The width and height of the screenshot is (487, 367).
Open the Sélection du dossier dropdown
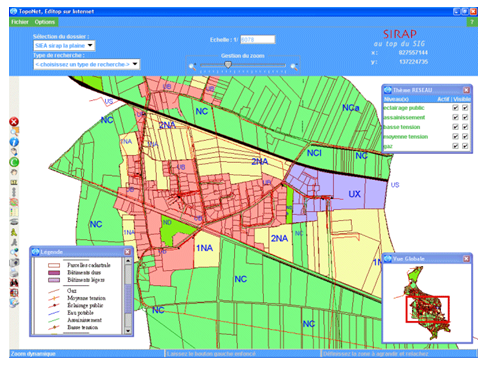pyautogui.click(x=64, y=46)
